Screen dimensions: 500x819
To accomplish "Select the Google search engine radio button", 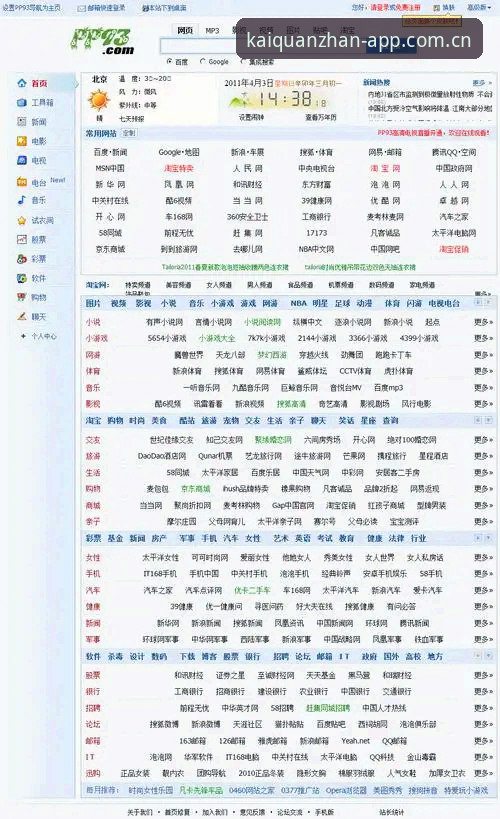I will coord(203,62).
